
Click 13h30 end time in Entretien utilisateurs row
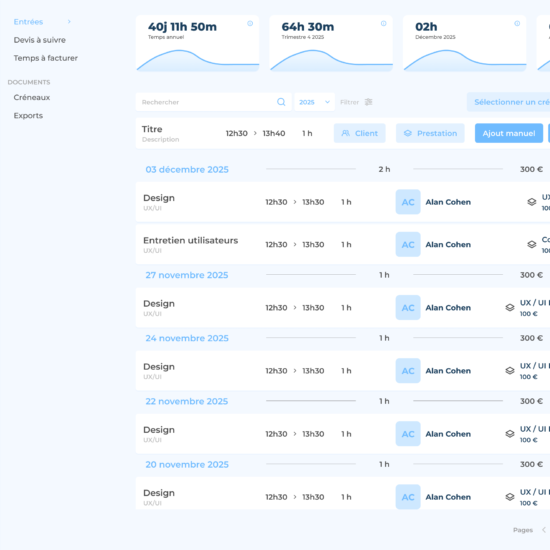pos(313,244)
